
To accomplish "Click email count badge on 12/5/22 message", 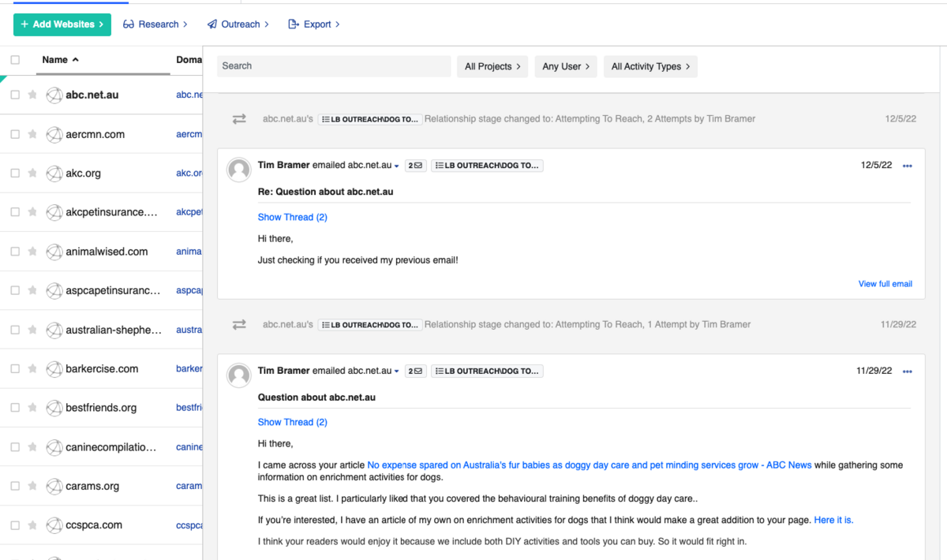I will coord(415,166).
